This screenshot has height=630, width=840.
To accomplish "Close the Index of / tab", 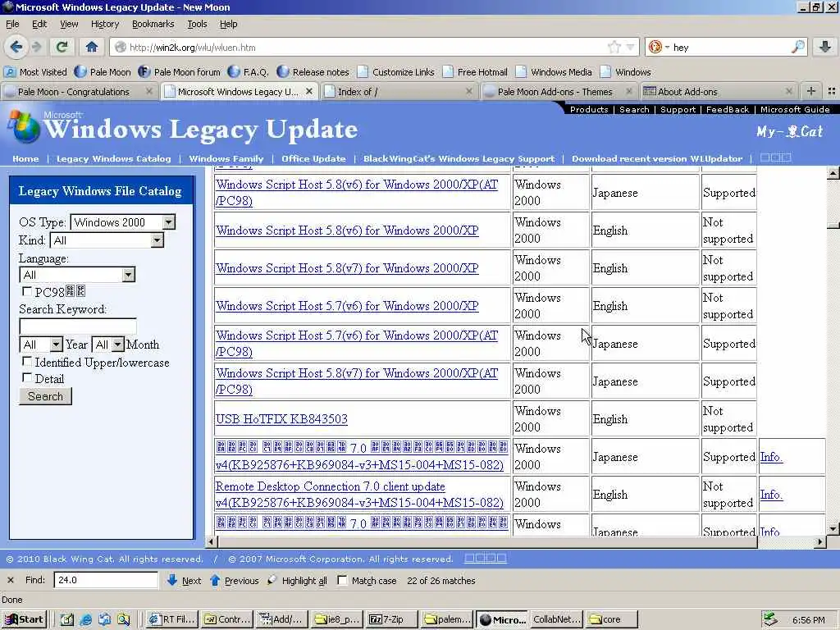I will [468, 92].
